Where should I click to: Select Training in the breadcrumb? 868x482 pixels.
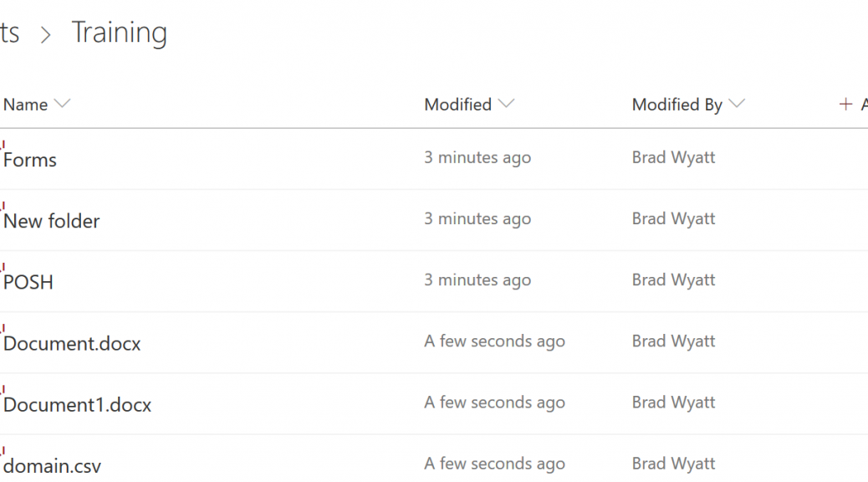click(x=120, y=33)
